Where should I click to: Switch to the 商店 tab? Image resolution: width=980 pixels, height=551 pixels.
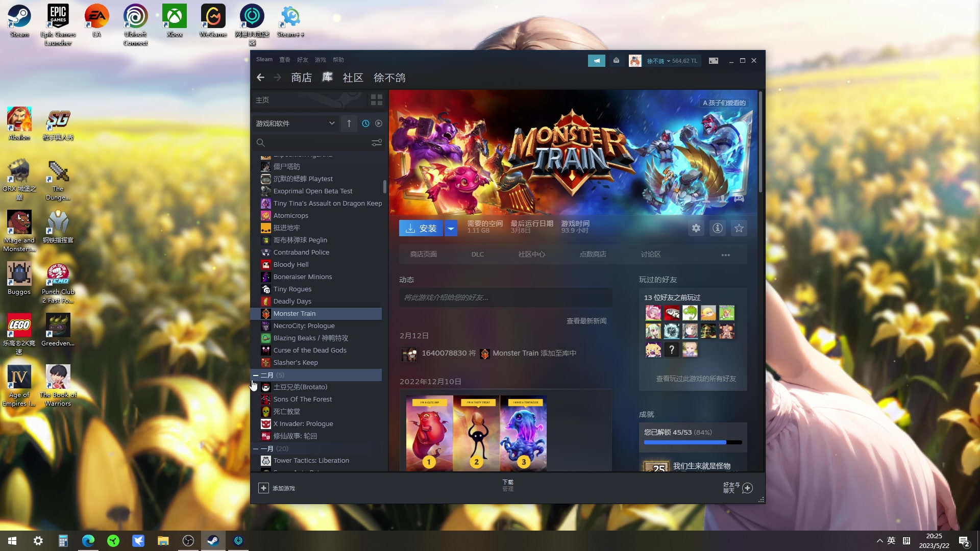click(301, 78)
